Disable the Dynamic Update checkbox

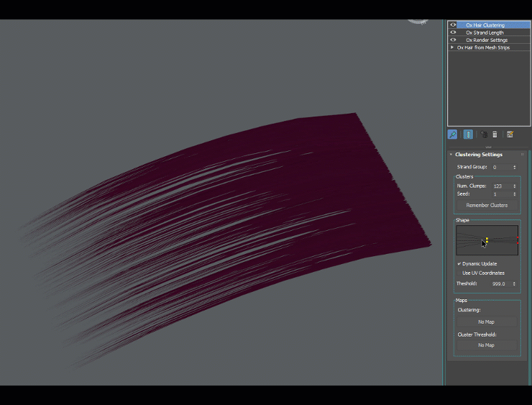[x=459, y=264]
